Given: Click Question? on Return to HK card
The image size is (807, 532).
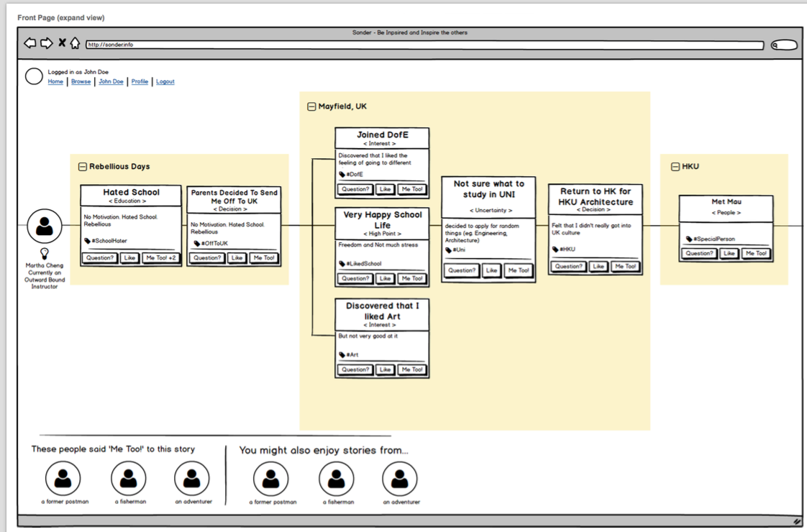Looking at the screenshot, I should coord(569,267).
